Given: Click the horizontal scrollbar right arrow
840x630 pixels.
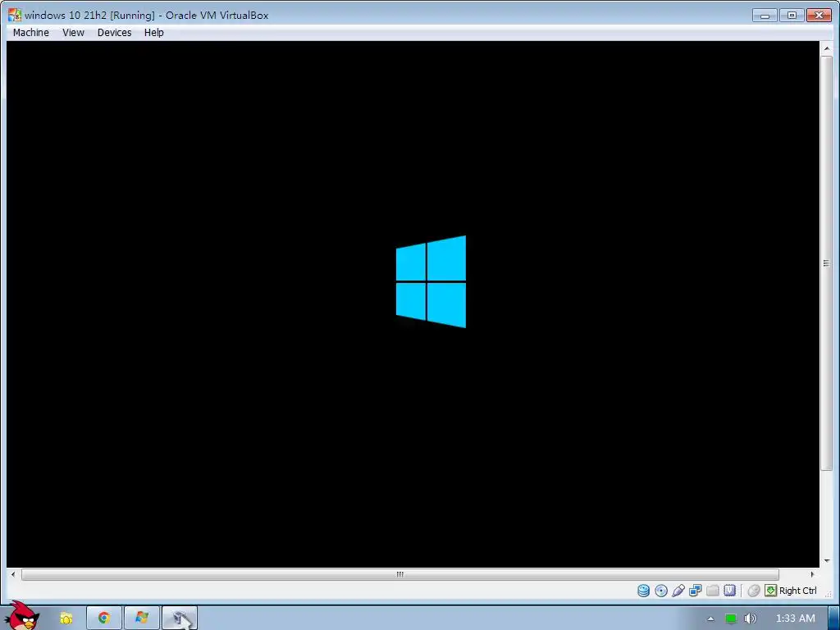Looking at the screenshot, I should tap(812, 574).
